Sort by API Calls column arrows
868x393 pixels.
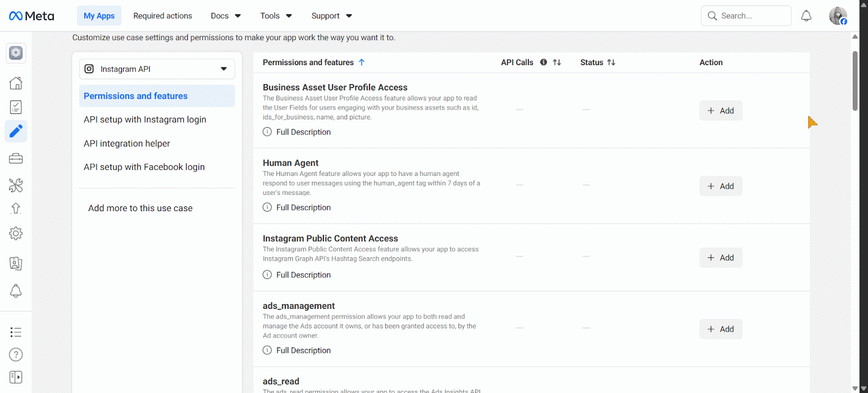[557, 62]
